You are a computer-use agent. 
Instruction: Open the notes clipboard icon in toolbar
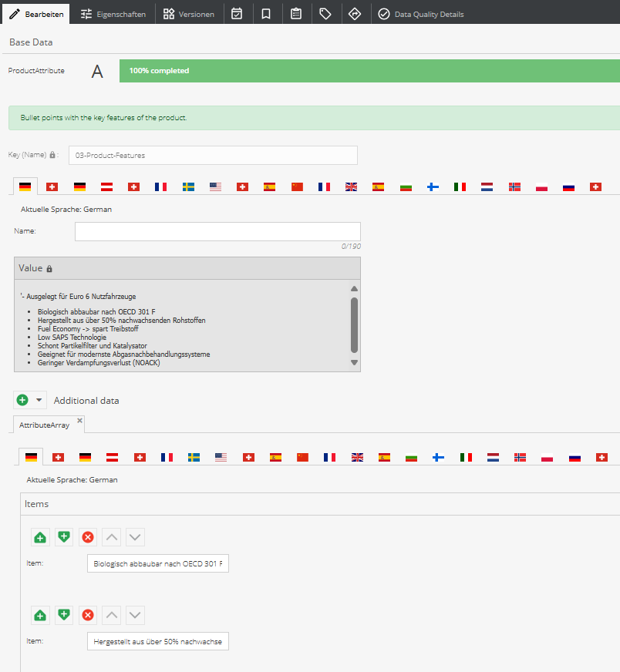(296, 14)
